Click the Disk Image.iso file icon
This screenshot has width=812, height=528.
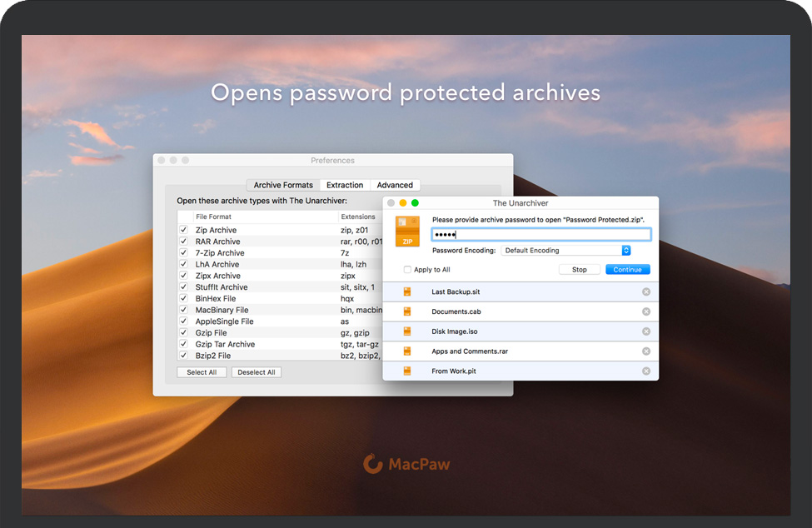407,331
